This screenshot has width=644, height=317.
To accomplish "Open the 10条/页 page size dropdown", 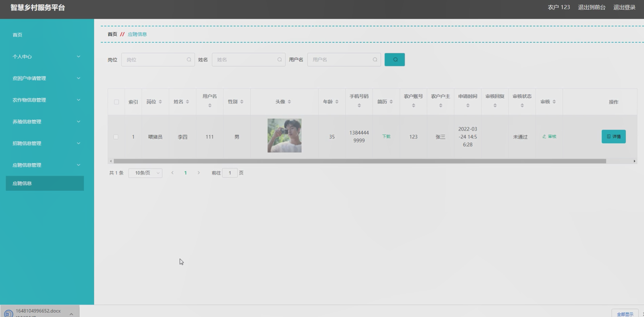I will coord(145,173).
